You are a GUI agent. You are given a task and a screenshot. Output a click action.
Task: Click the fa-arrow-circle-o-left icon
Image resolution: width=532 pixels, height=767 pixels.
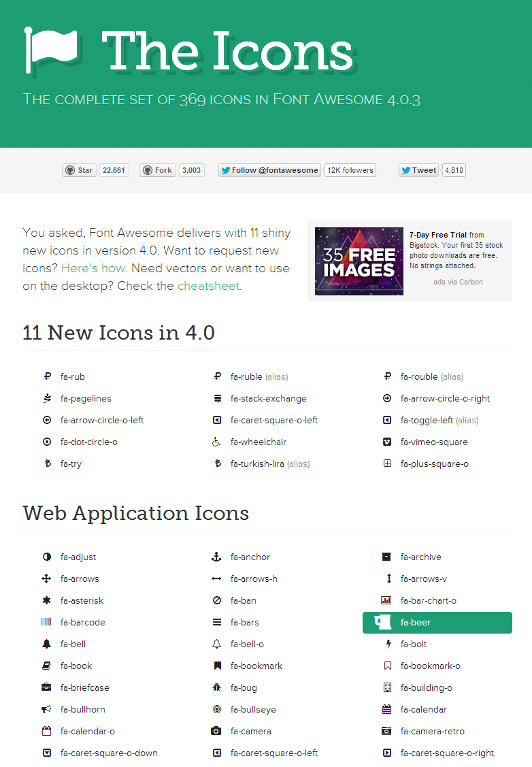click(x=47, y=420)
